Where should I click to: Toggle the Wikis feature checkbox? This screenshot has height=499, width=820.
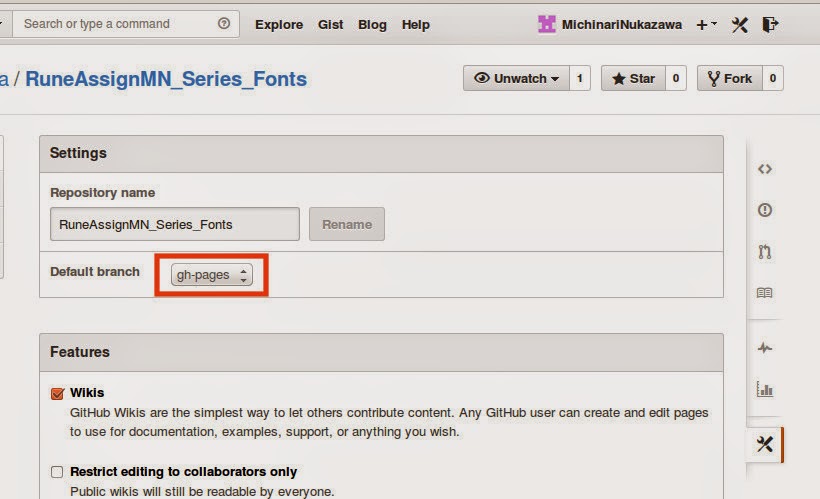58,393
